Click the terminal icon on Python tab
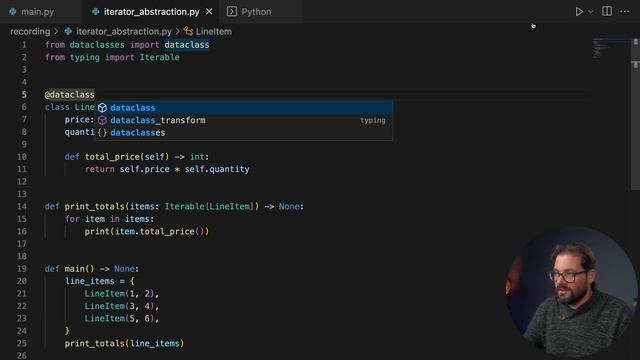Image resolution: width=640 pixels, height=360 pixels. click(x=232, y=11)
